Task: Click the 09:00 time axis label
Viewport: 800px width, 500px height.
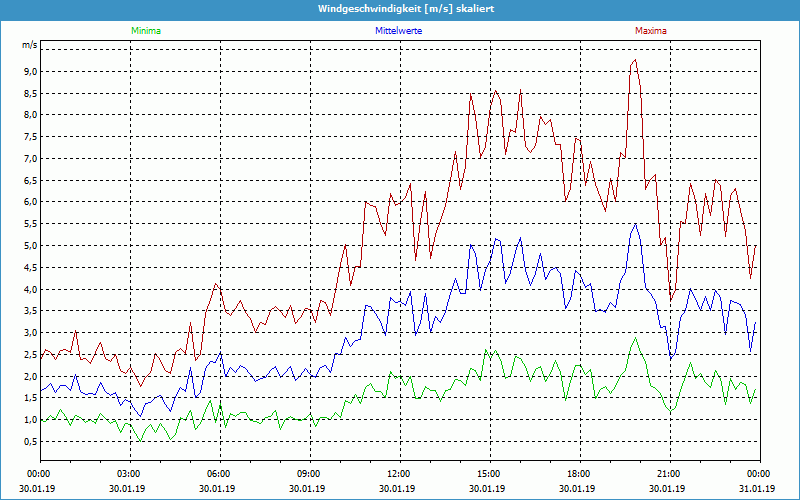Action: pos(309,474)
